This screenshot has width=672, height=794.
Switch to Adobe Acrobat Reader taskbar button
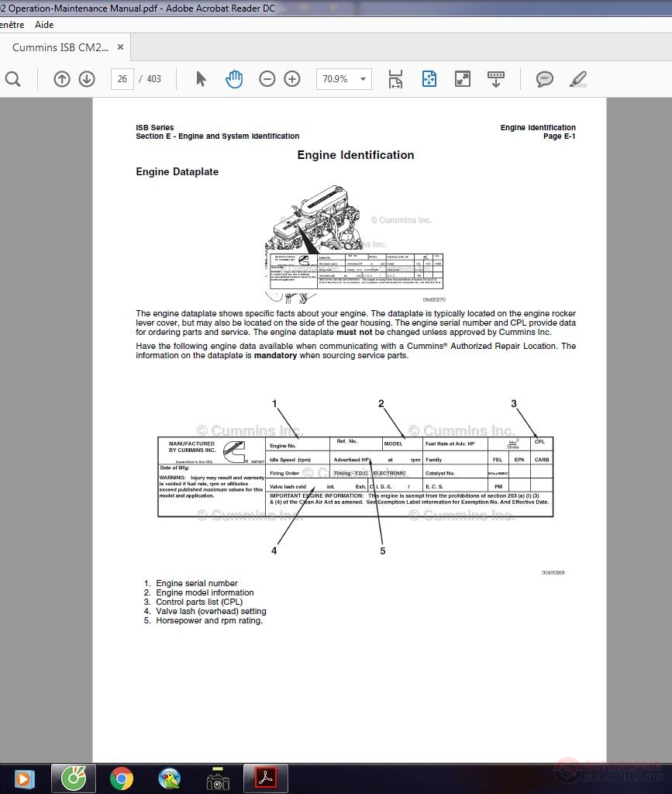click(266, 778)
